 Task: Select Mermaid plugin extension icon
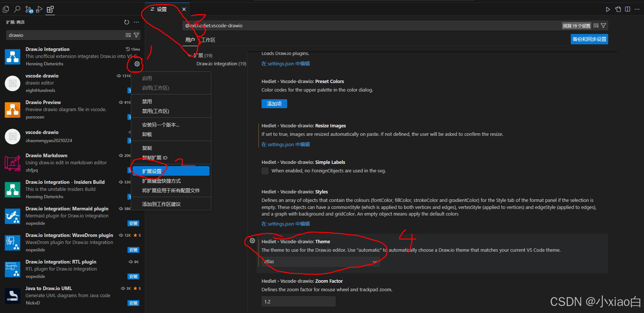pyautogui.click(x=13, y=216)
